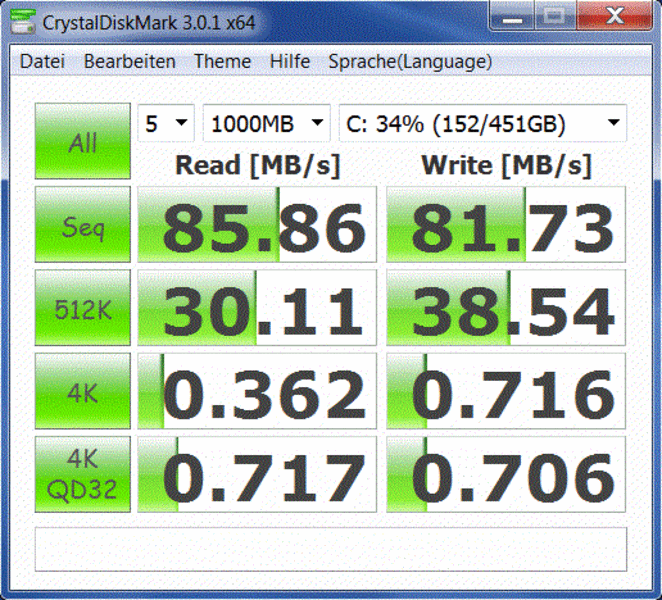This screenshot has height=600, width=662.
Task: Select the 4K write result 0.716
Action: point(506,391)
